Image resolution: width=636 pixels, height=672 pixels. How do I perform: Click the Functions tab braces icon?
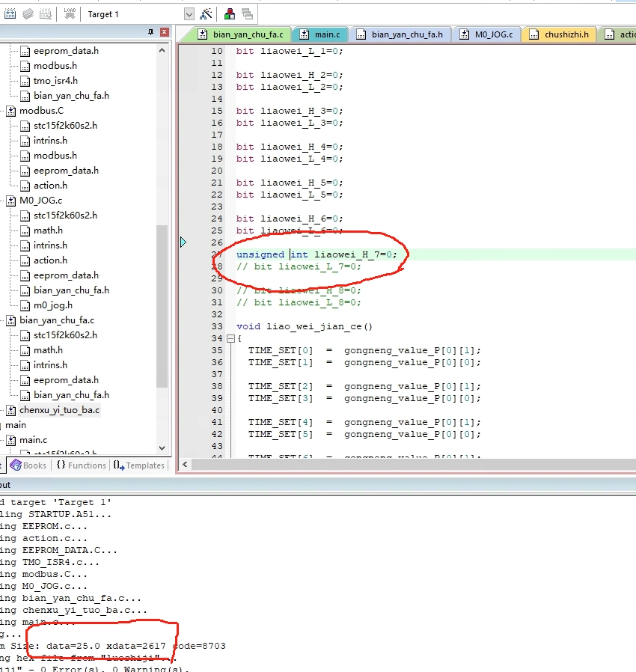click(61, 465)
